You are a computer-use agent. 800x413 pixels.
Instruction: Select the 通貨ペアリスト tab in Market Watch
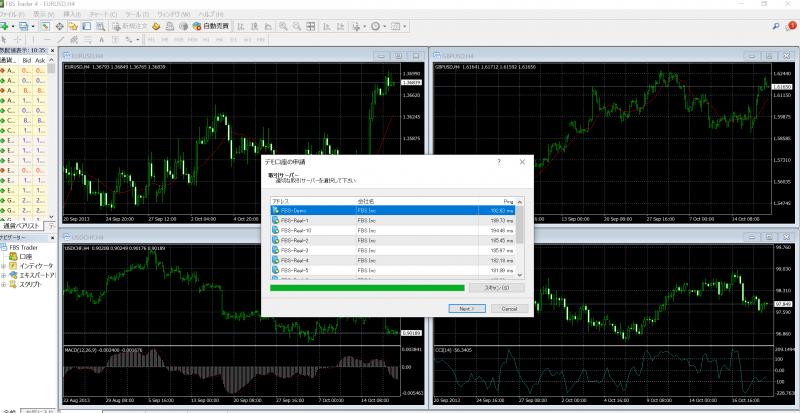[x=21, y=225]
